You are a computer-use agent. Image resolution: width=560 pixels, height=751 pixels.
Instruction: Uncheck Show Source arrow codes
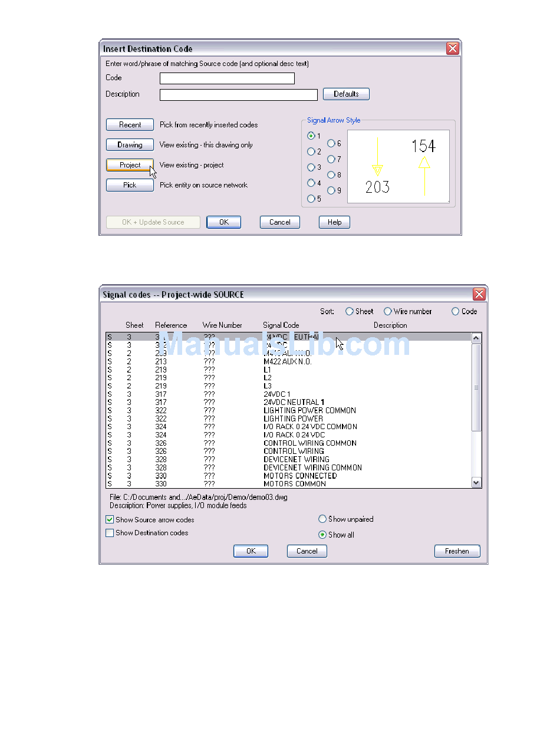point(110,520)
